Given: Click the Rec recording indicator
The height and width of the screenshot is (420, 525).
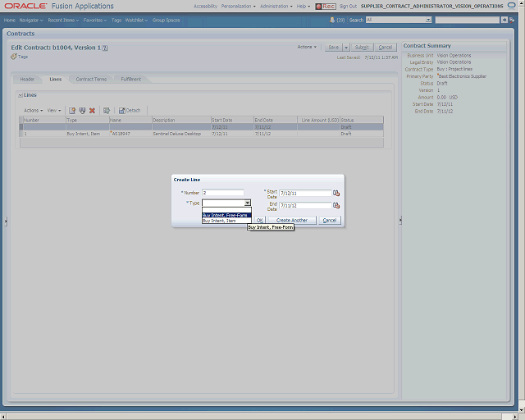Looking at the screenshot, I should point(326,6).
